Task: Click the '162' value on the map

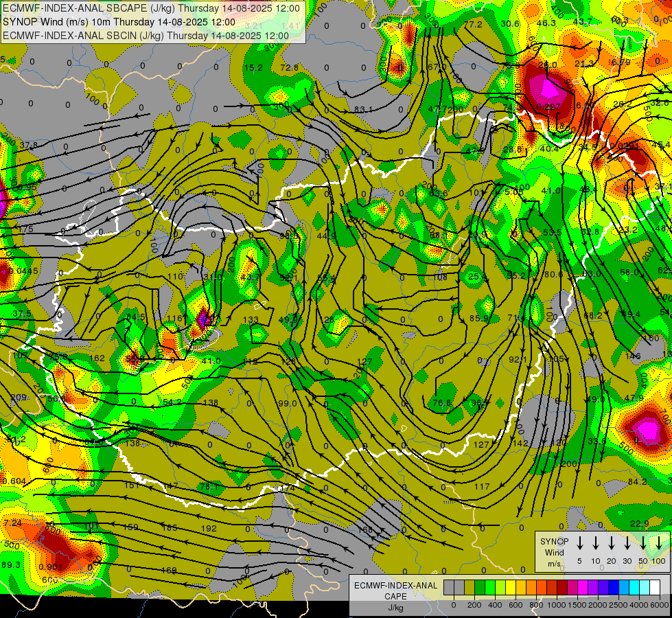Action: [x=97, y=358]
